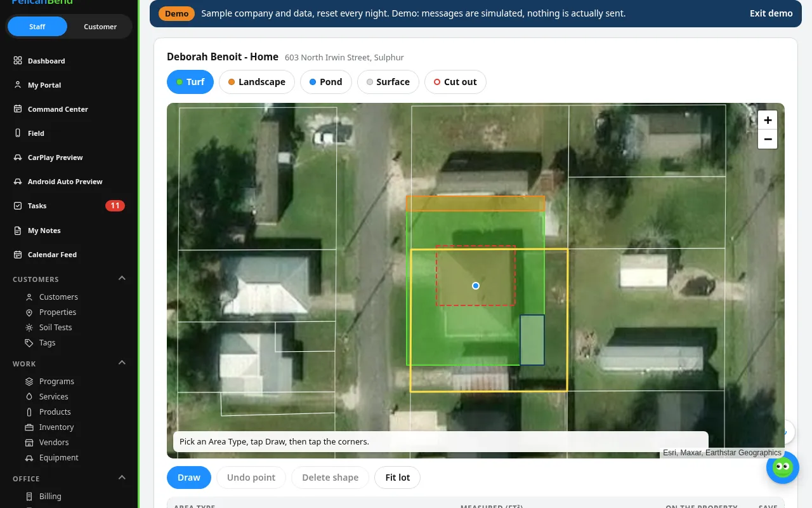Go to Command Center
Screen dimensions: 812x508
point(69,109)
